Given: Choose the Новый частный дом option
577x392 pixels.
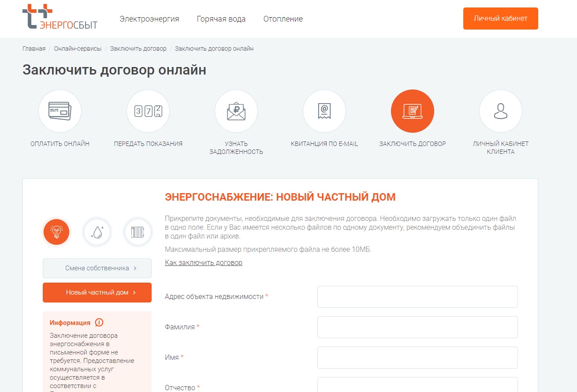Looking at the screenshot, I should tap(97, 292).
